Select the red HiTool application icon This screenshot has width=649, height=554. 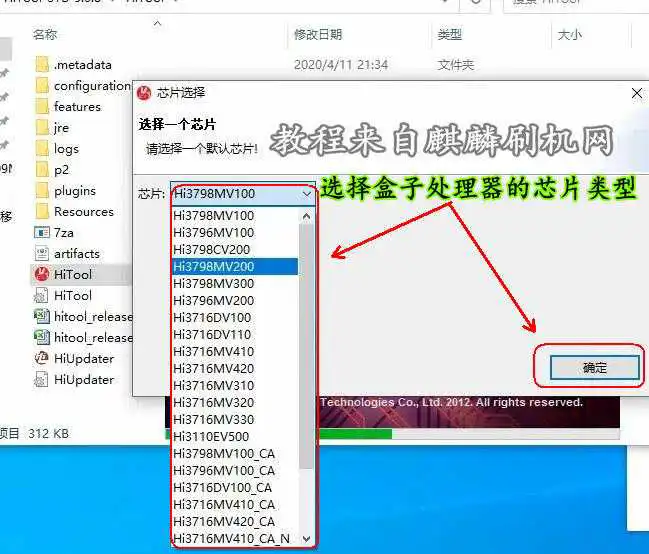click(42, 274)
